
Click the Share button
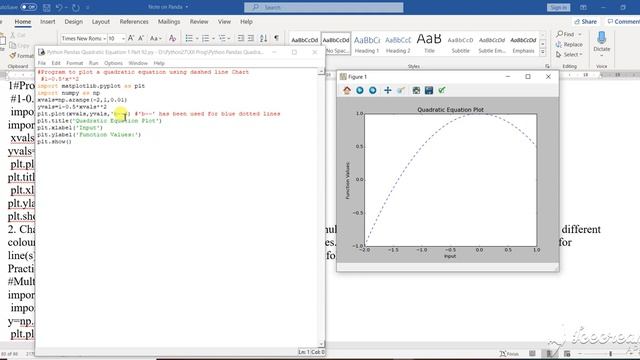[586, 22]
